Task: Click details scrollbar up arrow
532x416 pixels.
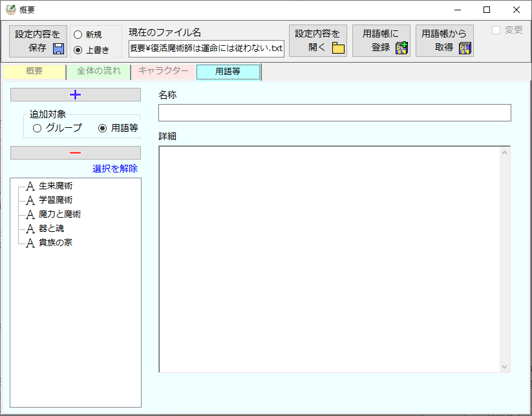Action: click(504, 152)
